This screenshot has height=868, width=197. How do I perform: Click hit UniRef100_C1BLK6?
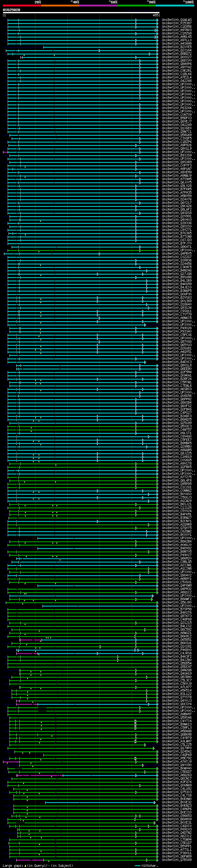point(177,74)
